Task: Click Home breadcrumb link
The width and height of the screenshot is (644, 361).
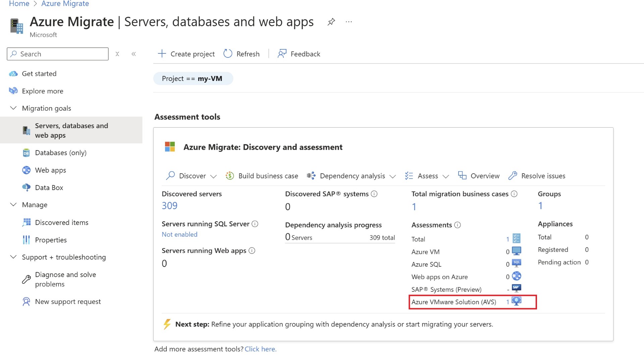Action: pyautogui.click(x=19, y=4)
